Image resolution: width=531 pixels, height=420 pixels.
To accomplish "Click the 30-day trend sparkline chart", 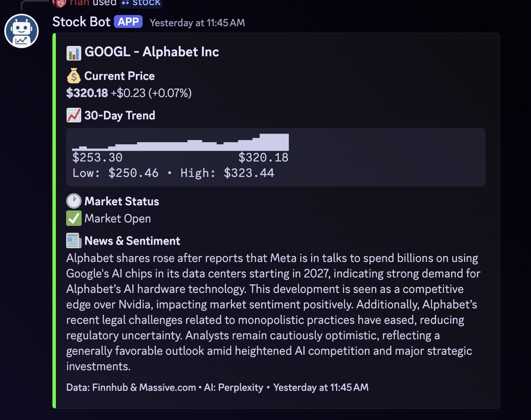I will (x=180, y=143).
